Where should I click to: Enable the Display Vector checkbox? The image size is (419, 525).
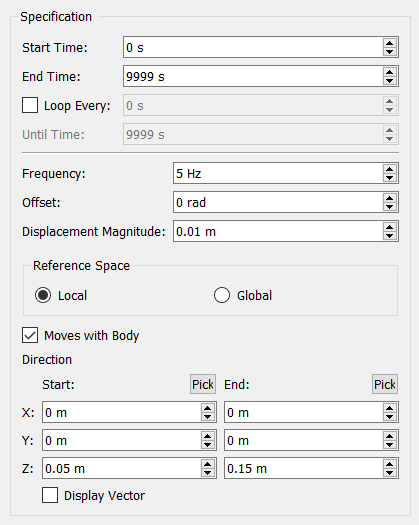[50, 495]
